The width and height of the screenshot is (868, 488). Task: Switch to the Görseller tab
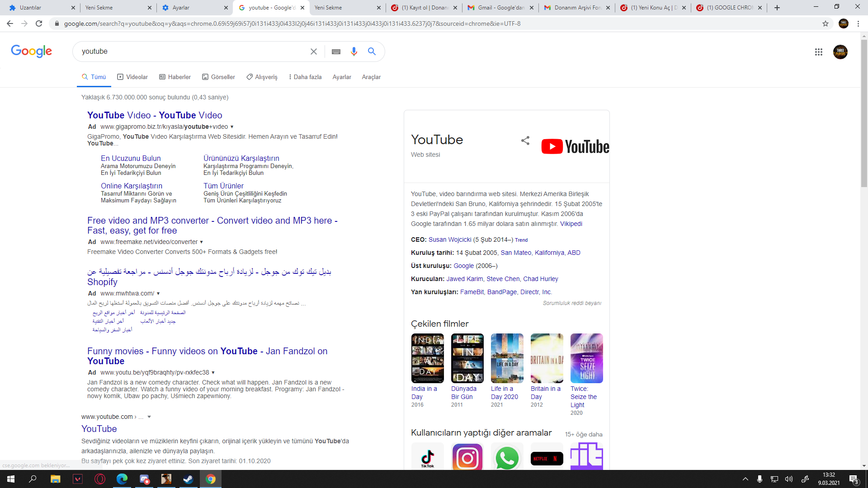[218, 77]
